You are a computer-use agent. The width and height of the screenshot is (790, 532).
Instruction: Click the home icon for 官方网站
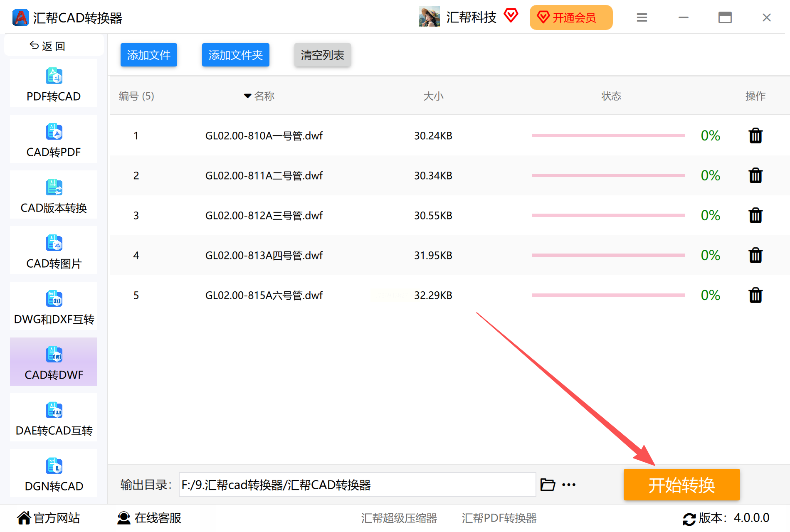coord(24,518)
